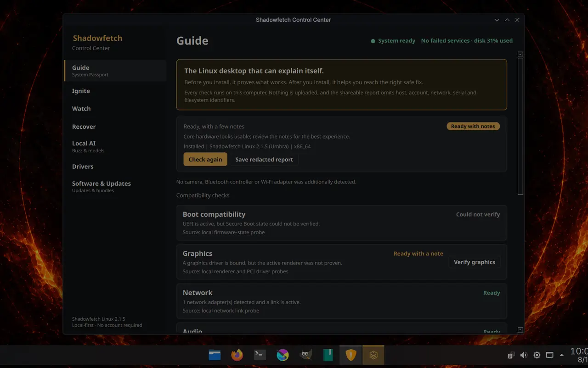Click the No camera, Bluetooth controller detected note
The height and width of the screenshot is (368, 588).
coord(266,182)
